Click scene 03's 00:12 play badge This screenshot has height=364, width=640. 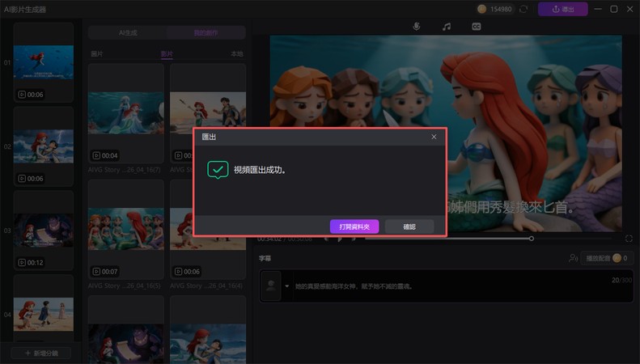31,262
